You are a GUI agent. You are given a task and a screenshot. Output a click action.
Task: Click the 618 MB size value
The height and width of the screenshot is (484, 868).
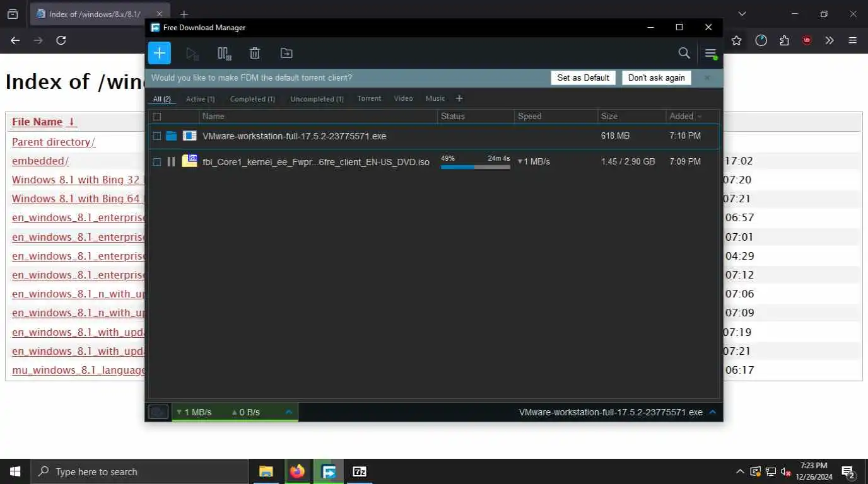coord(615,136)
